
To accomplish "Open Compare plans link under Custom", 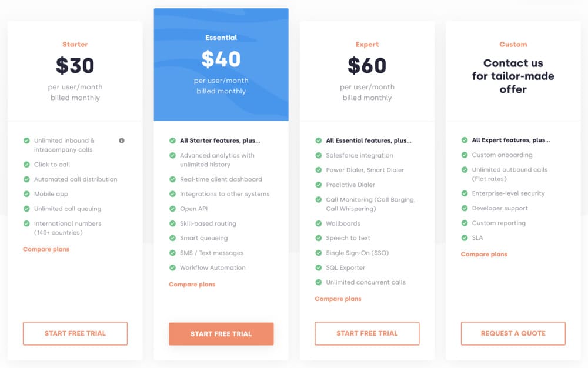I will pos(484,254).
